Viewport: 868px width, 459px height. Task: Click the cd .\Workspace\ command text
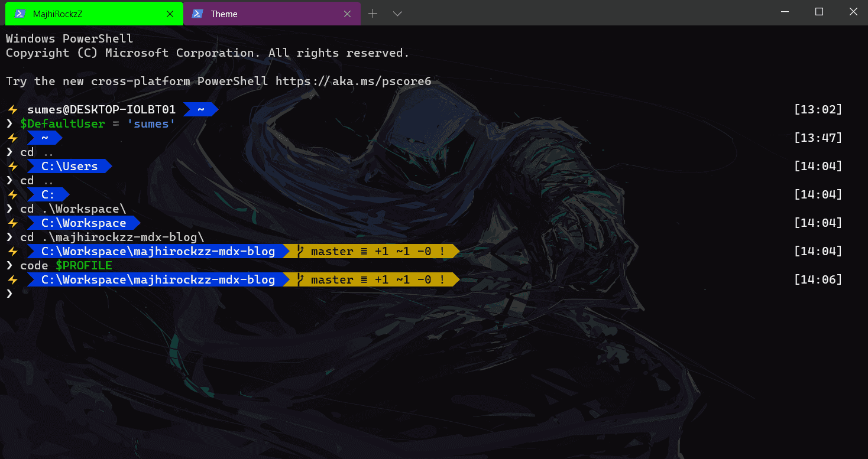pyautogui.click(x=73, y=209)
